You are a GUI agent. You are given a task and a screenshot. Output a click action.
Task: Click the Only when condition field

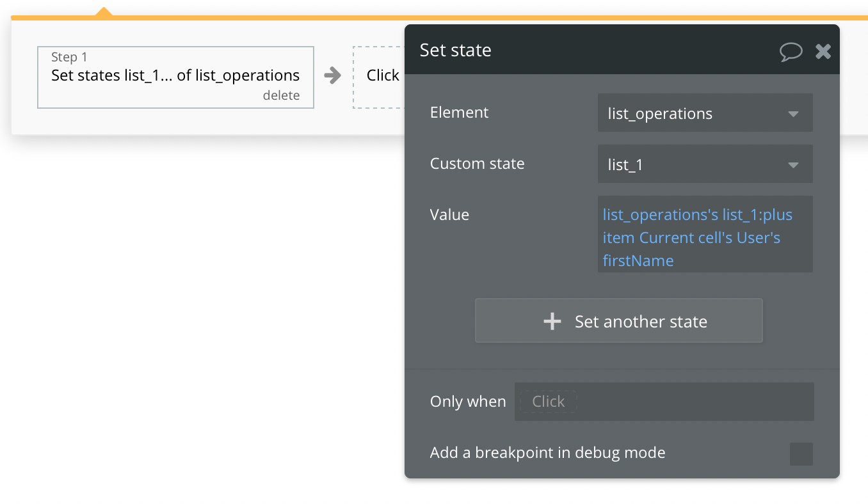coord(664,402)
